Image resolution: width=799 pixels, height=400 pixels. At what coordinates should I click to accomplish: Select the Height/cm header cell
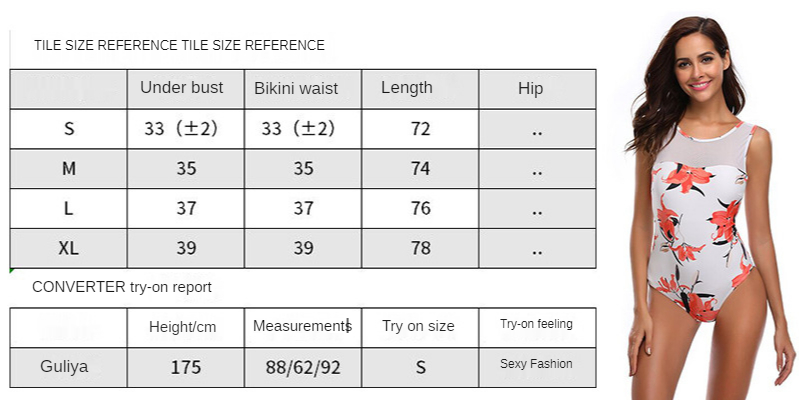(x=183, y=326)
